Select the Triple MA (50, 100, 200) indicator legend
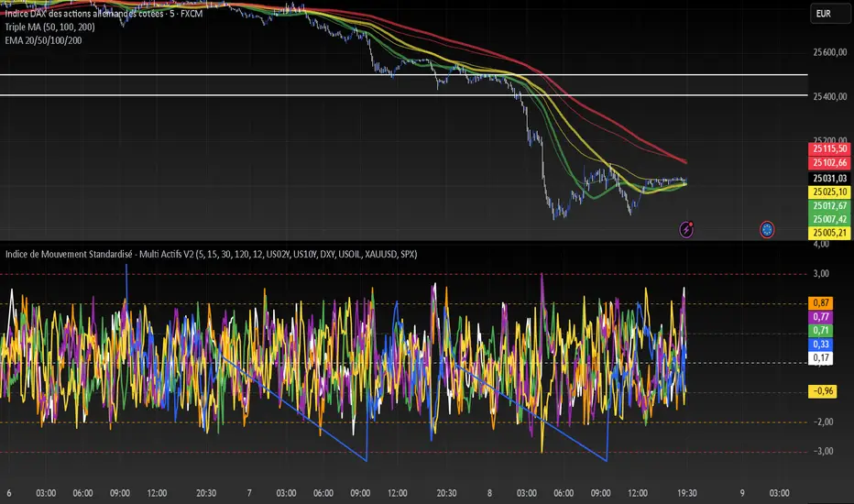Screen dimensions: 854x504 [50, 27]
